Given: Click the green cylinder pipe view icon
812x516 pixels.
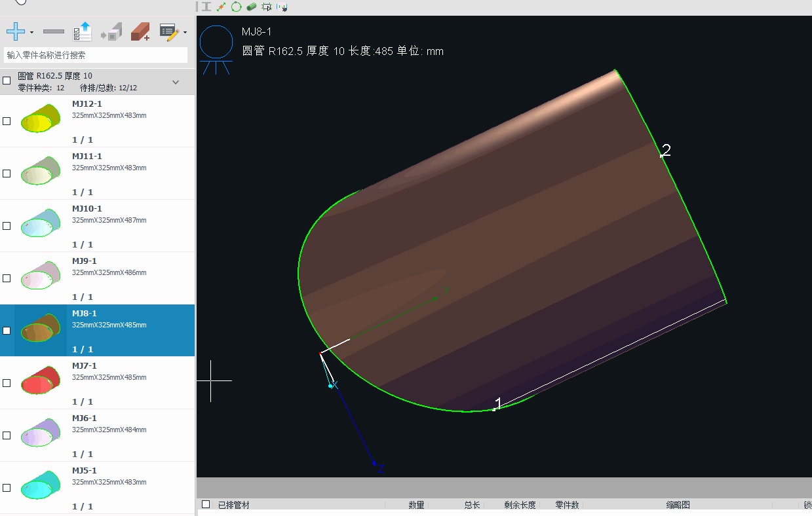Looking at the screenshot, I should [x=251, y=7].
